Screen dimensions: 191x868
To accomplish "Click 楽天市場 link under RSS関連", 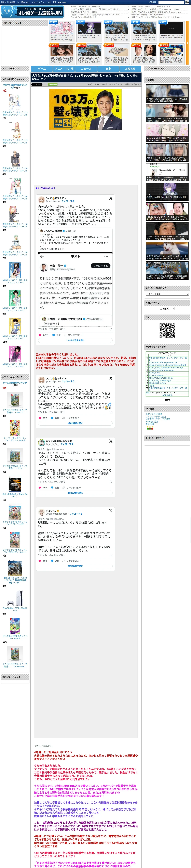I will [150, 424].
